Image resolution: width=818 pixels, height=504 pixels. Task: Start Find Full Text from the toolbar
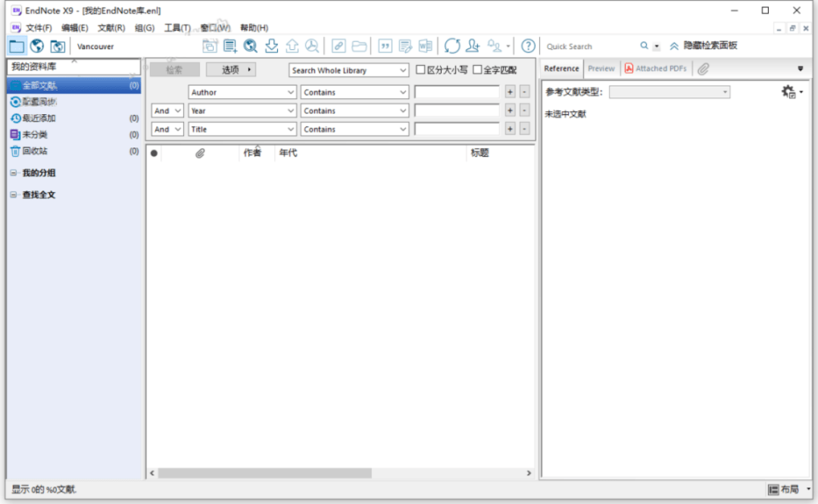point(311,46)
